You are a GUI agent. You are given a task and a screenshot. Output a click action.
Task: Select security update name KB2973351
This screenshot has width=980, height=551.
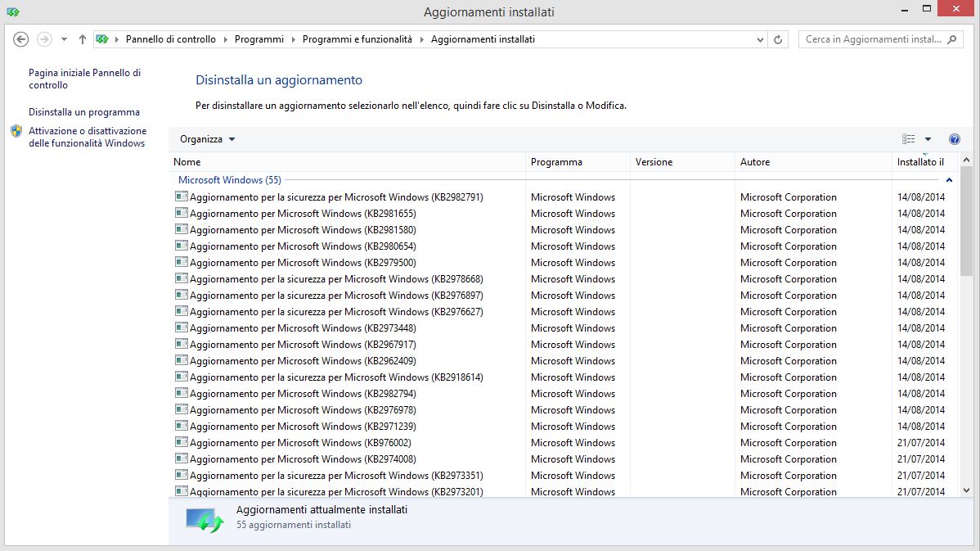[x=336, y=476]
